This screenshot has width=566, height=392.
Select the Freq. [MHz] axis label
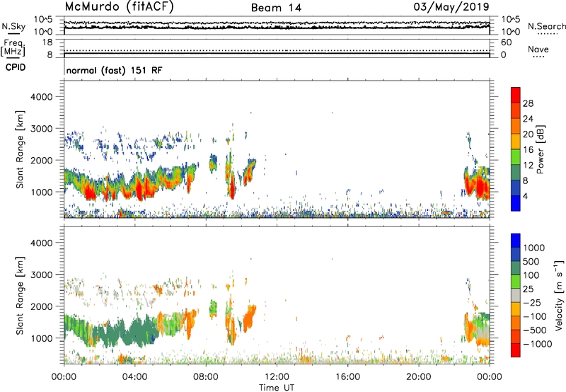coord(13,47)
